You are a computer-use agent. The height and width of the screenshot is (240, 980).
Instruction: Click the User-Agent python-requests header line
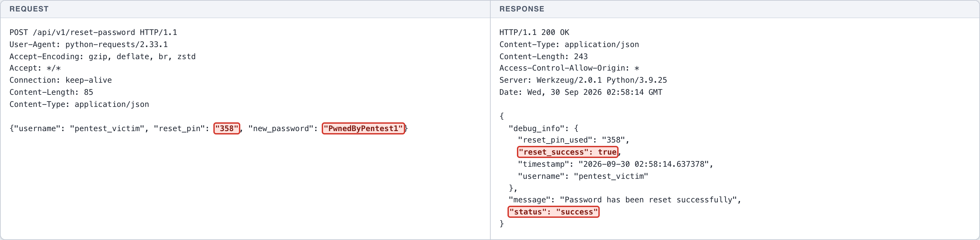click(x=89, y=44)
